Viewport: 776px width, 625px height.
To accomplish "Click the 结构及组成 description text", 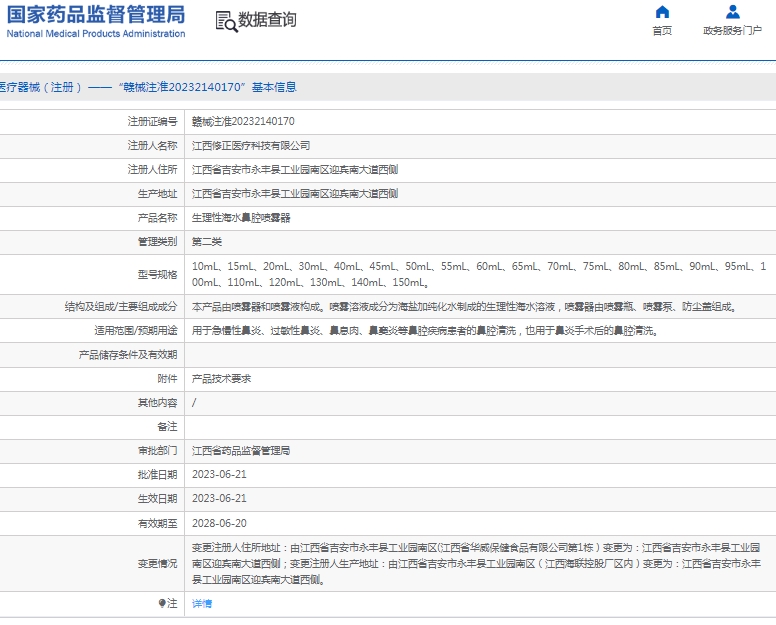I will pos(464,307).
